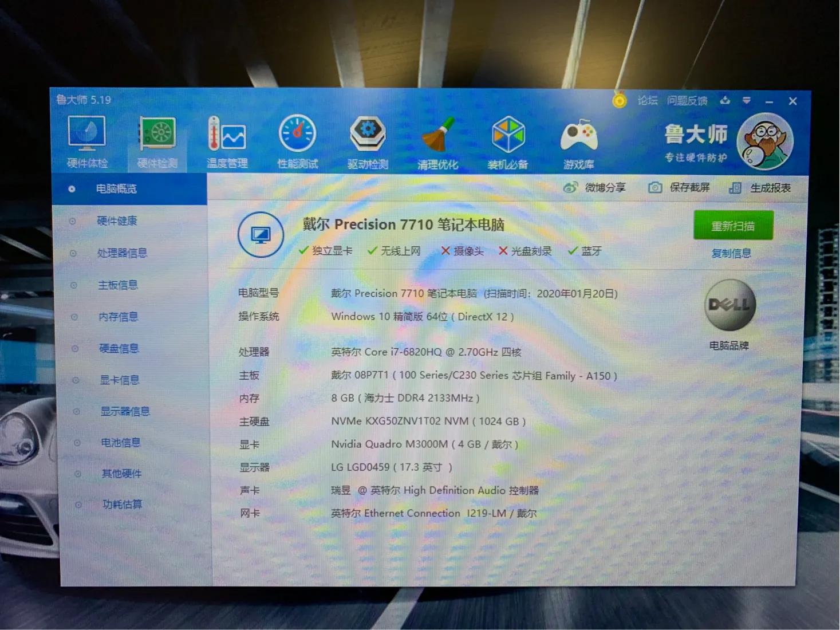Click the 光盘刻录 status indicator
This screenshot has height=630, width=840.
(x=526, y=251)
